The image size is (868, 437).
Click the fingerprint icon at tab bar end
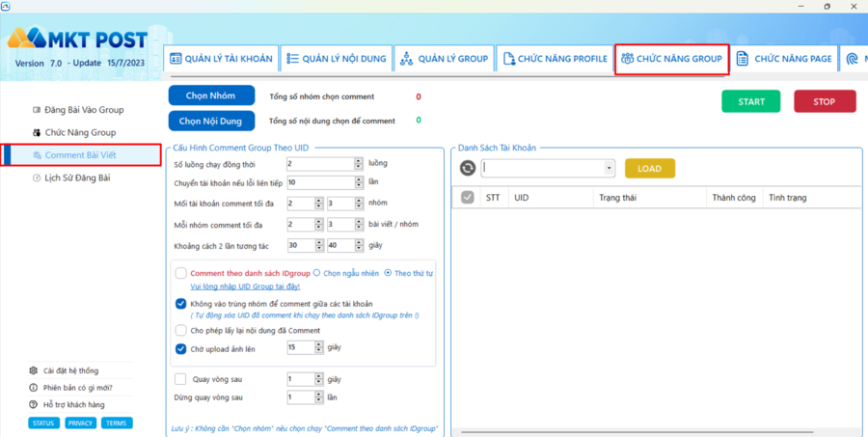click(852, 59)
